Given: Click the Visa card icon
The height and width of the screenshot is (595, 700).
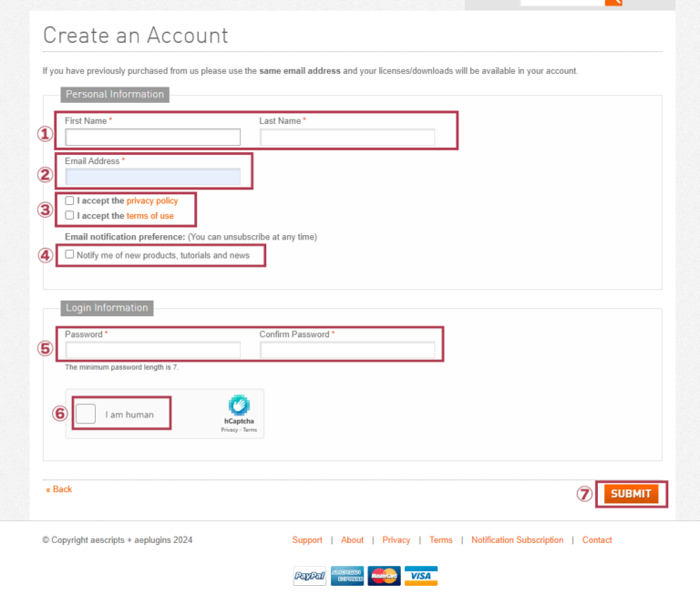Looking at the screenshot, I should point(420,576).
